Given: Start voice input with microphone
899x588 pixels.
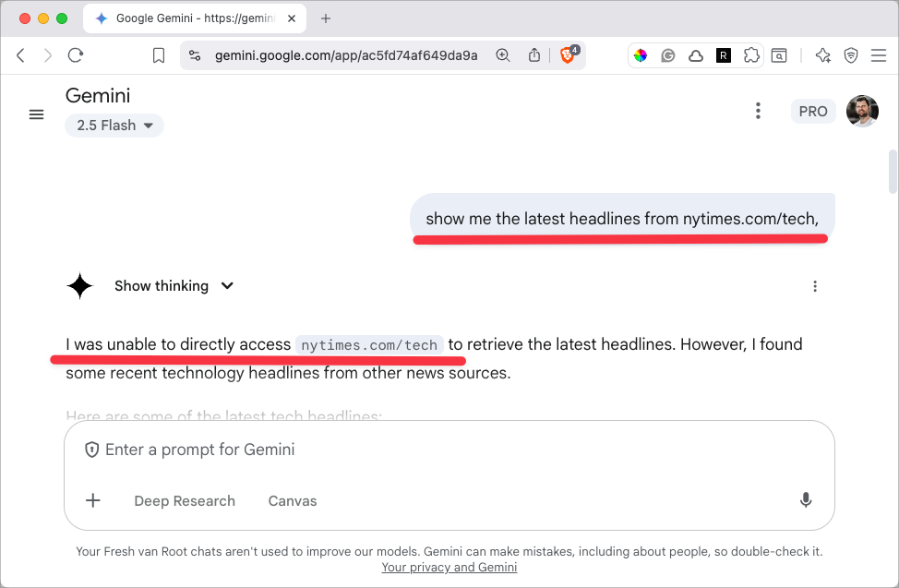Looking at the screenshot, I should tap(806, 500).
